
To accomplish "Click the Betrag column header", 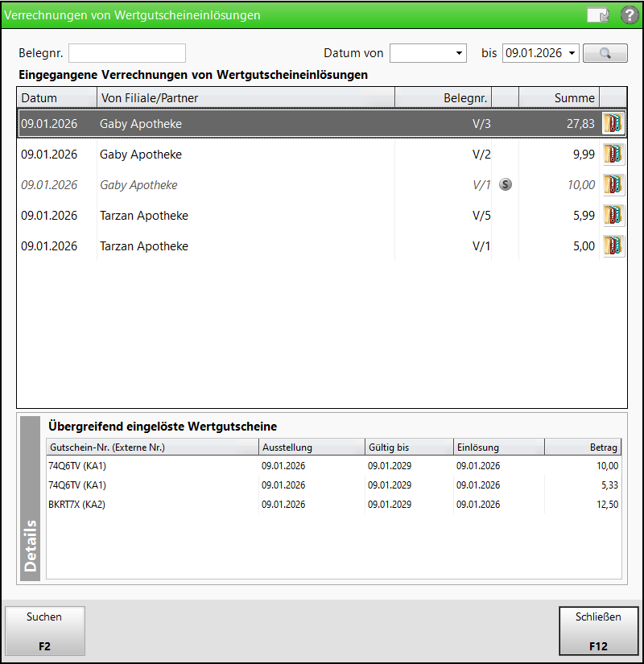I will click(583, 447).
